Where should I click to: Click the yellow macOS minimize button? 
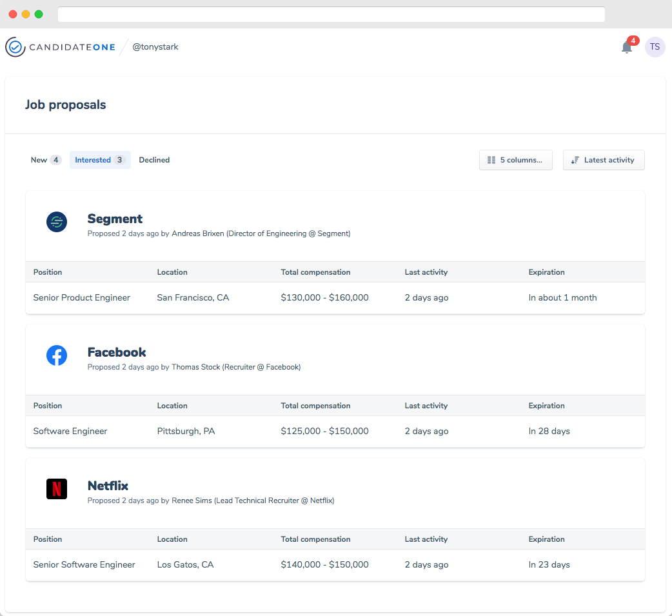tap(26, 14)
